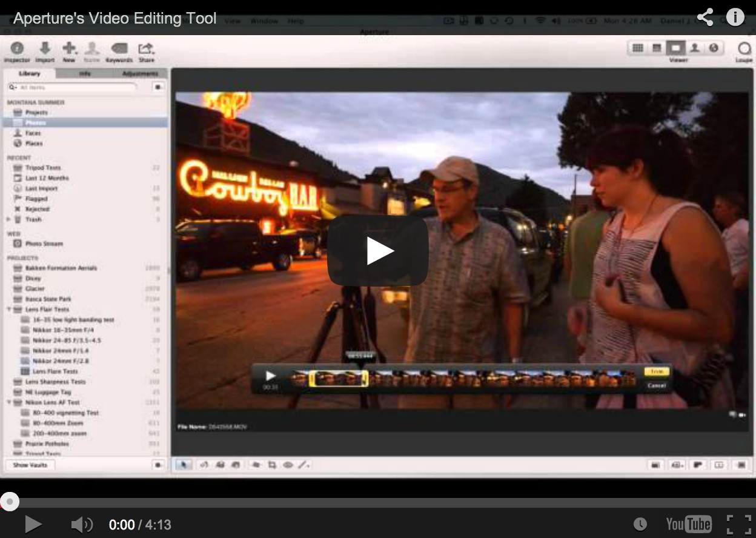Open video on YouTube via logo
The width and height of the screenshot is (756, 538).
click(688, 524)
